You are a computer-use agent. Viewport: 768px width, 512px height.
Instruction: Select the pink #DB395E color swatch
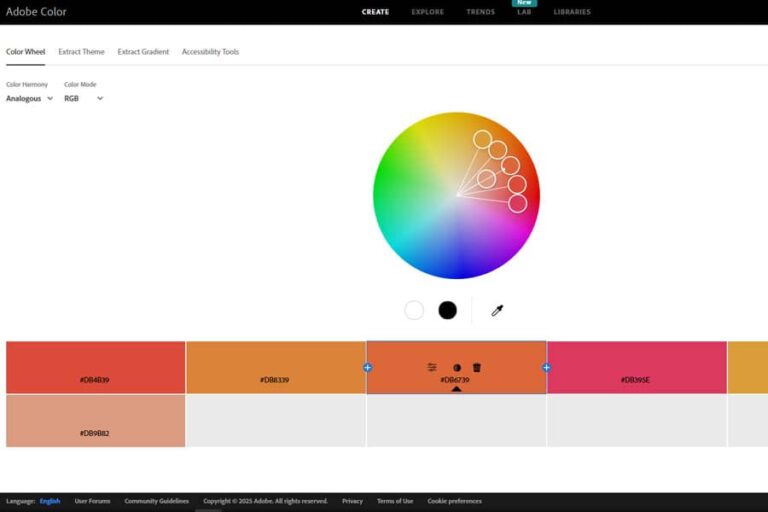[x=636, y=367]
